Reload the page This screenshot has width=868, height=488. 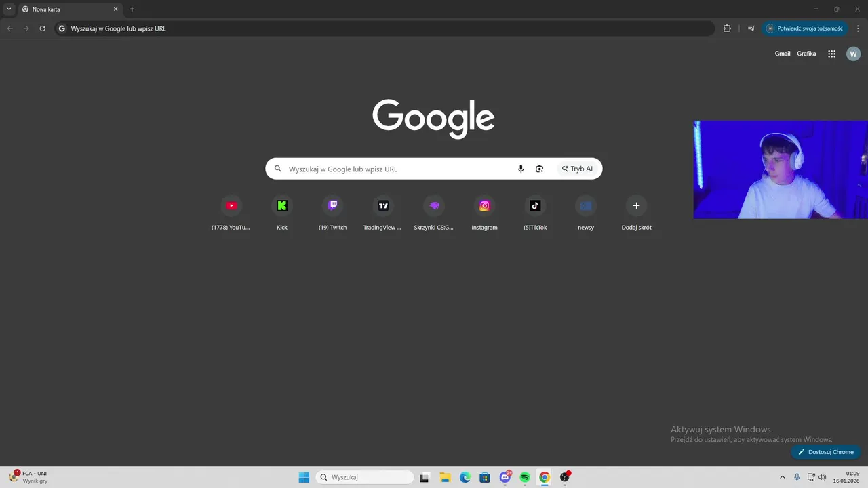coord(42,28)
